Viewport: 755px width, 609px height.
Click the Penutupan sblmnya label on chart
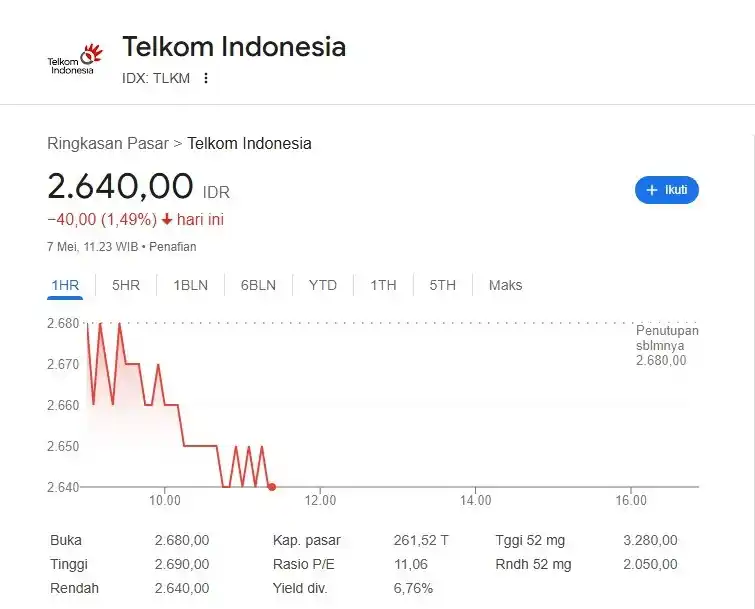click(667, 345)
